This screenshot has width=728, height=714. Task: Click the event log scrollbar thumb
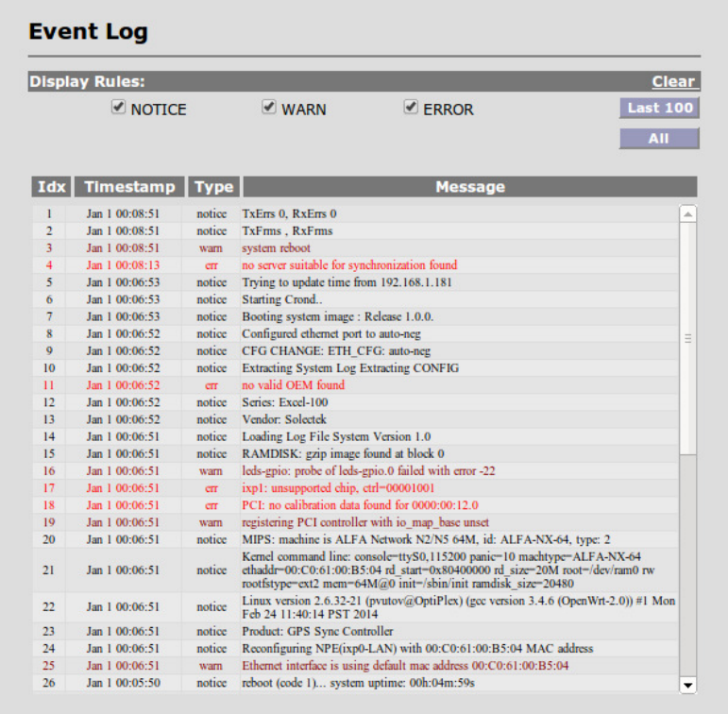coord(687,338)
